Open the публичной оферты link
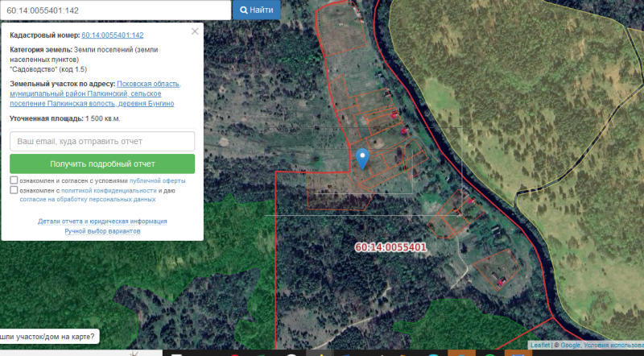This screenshot has height=356, width=644. tap(157, 181)
